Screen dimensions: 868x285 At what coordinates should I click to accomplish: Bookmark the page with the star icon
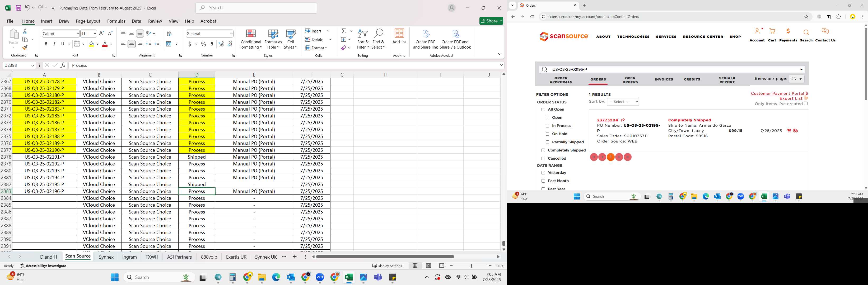click(x=806, y=16)
